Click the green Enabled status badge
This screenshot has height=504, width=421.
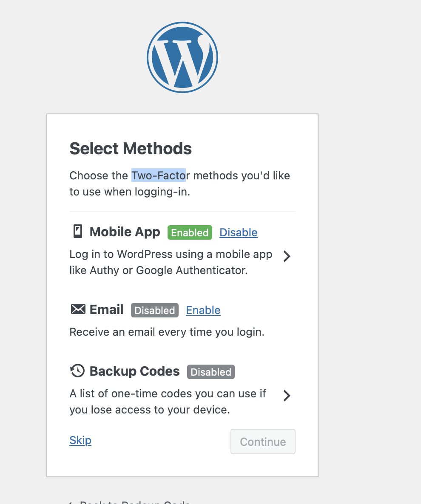pyautogui.click(x=190, y=232)
